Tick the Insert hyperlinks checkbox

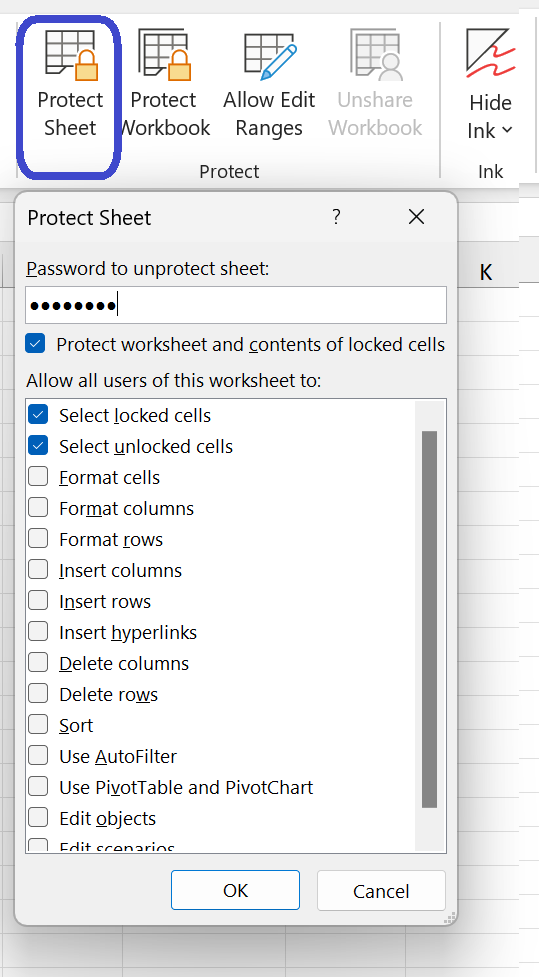[38, 632]
